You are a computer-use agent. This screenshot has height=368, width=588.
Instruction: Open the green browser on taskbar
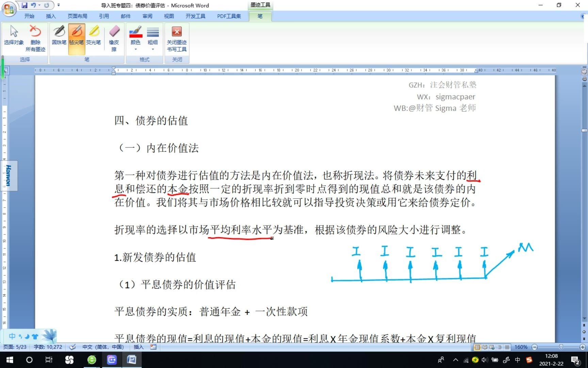[92, 360]
